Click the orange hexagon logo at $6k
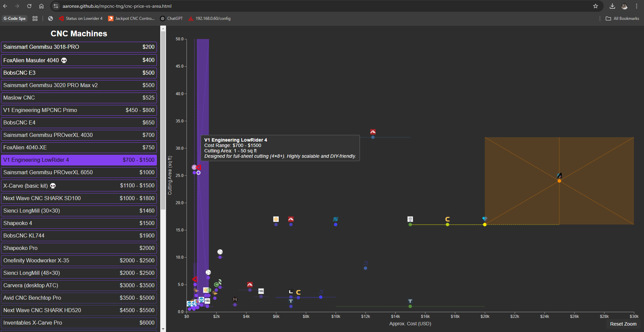Screen dimensions: 644x332 point(276,219)
